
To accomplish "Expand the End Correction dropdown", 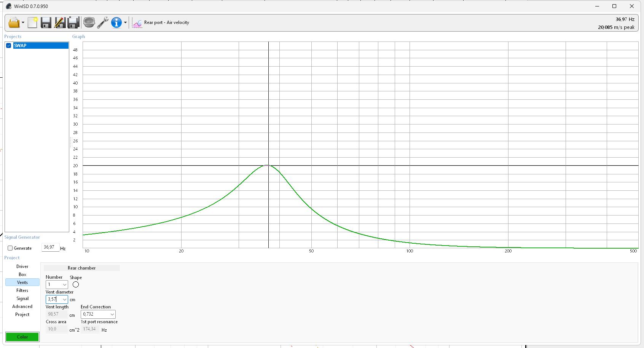I will (112, 314).
